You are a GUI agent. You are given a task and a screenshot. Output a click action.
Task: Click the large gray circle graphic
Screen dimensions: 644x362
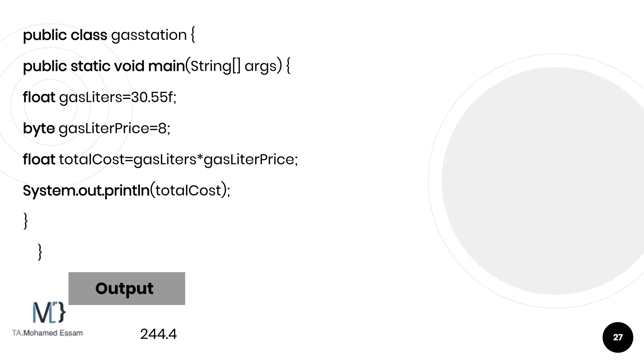[x=543, y=181]
